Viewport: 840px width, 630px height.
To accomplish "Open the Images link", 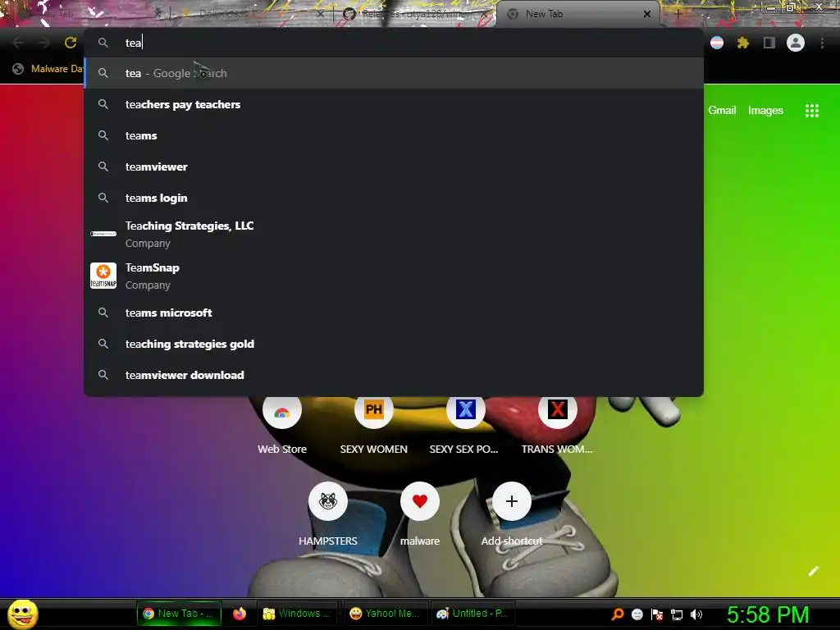I will tap(765, 110).
